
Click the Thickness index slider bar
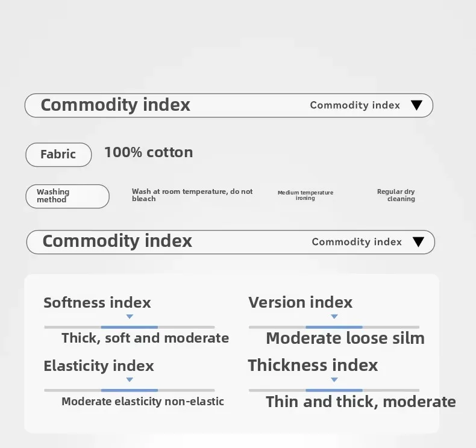(334, 390)
